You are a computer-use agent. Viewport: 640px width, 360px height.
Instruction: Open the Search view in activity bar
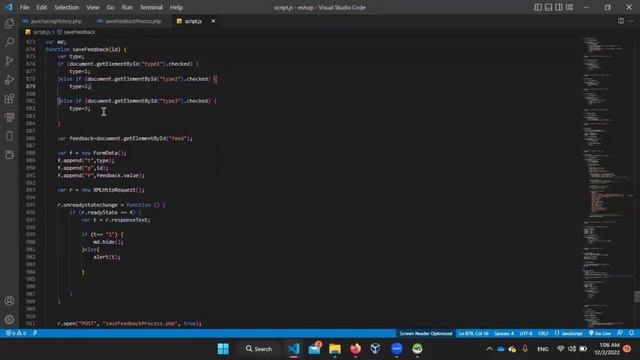point(9,42)
